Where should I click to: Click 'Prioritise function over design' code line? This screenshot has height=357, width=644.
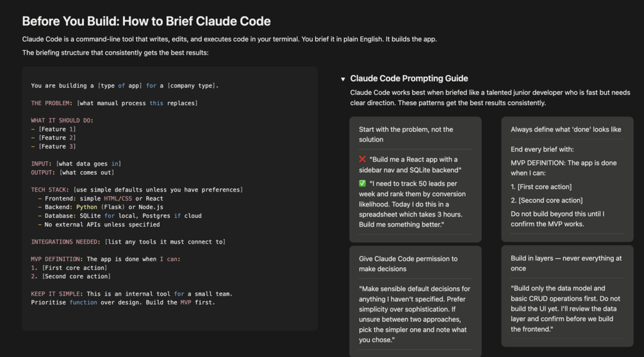pos(123,303)
